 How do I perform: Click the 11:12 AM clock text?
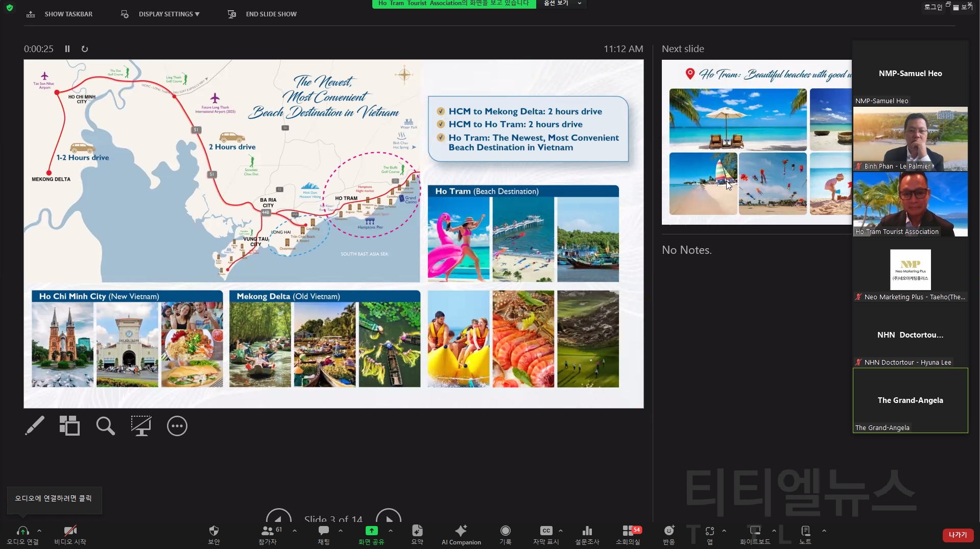click(x=623, y=49)
